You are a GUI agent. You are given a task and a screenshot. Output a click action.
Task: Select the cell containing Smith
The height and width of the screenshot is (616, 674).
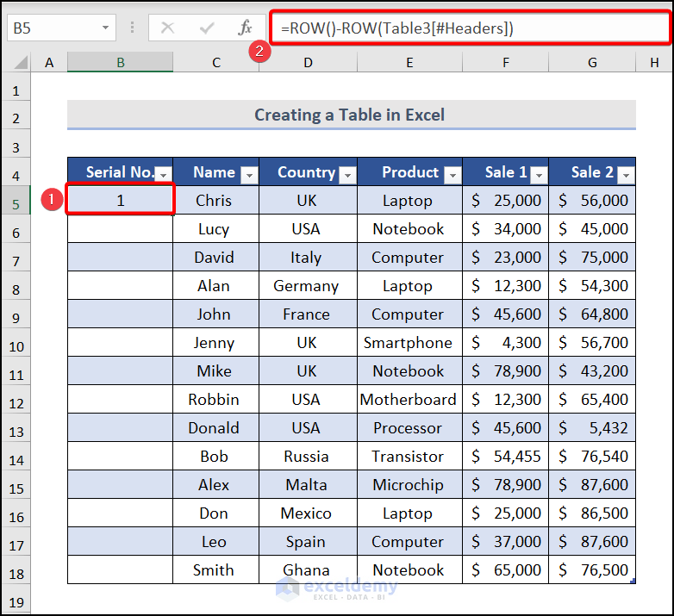[x=215, y=569]
